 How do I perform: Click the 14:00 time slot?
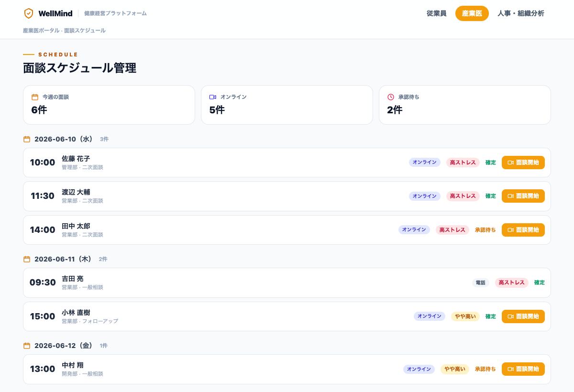pyautogui.click(x=43, y=230)
